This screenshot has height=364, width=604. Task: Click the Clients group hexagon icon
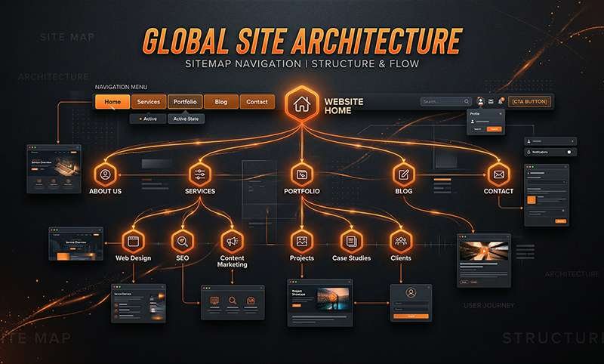click(x=400, y=242)
